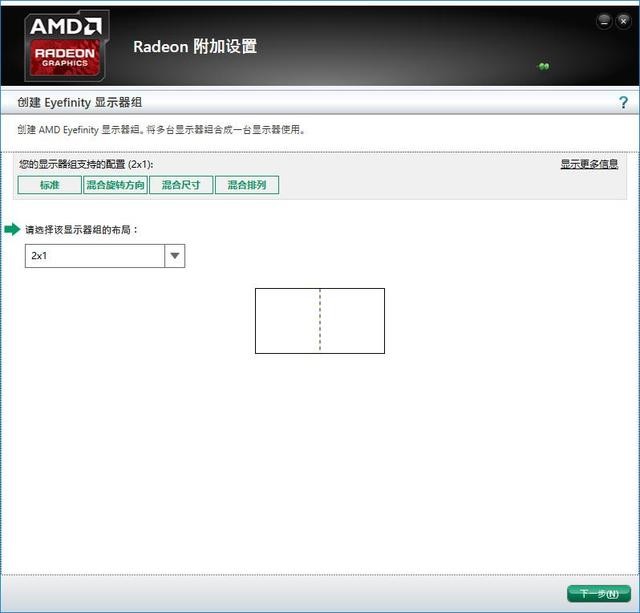Open the help question mark icon

point(623,102)
